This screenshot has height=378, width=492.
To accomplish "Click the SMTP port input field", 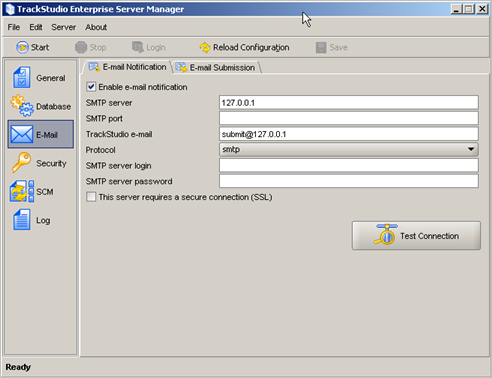I will pos(349,118).
